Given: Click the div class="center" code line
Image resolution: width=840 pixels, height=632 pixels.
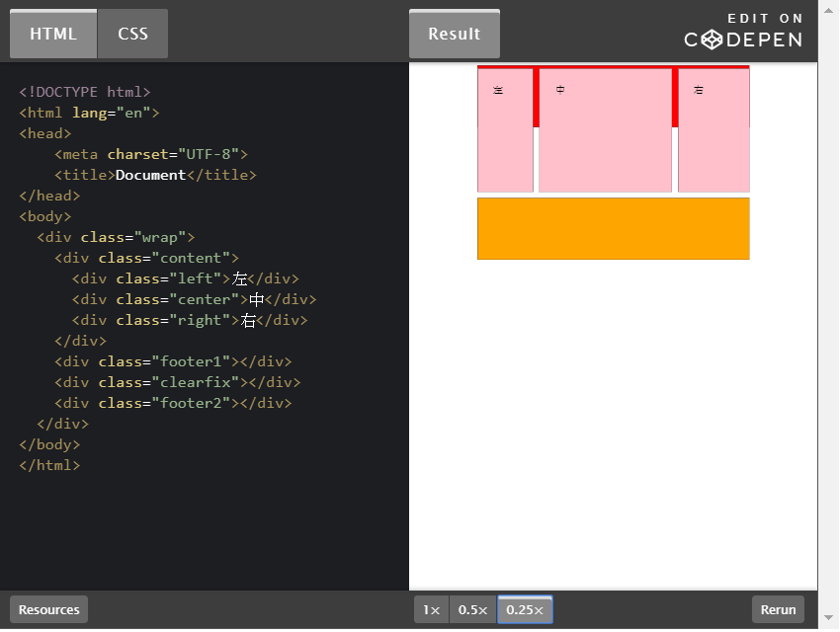Looking at the screenshot, I should (195, 299).
